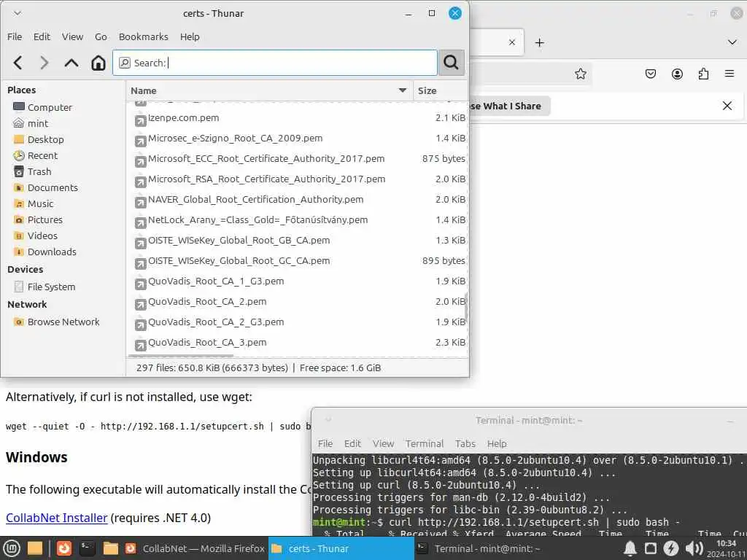Go to parent folder in Thunar
747x560 pixels.
point(71,63)
